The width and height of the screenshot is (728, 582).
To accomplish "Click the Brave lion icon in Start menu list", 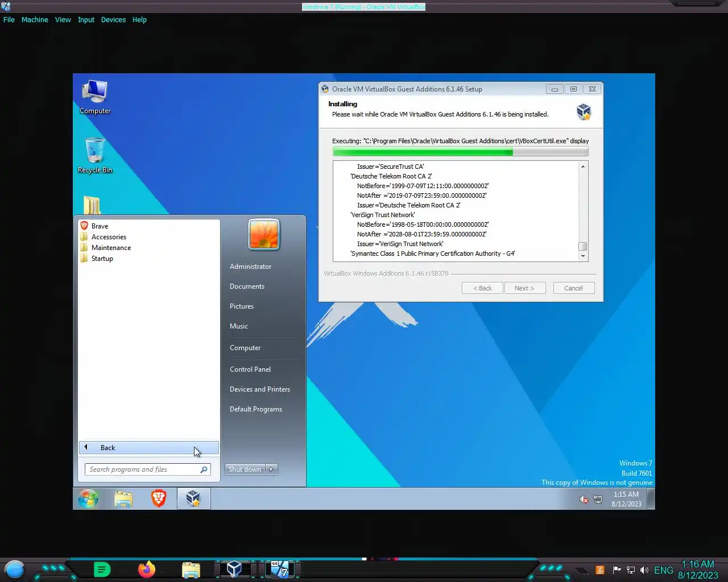I will point(84,226).
